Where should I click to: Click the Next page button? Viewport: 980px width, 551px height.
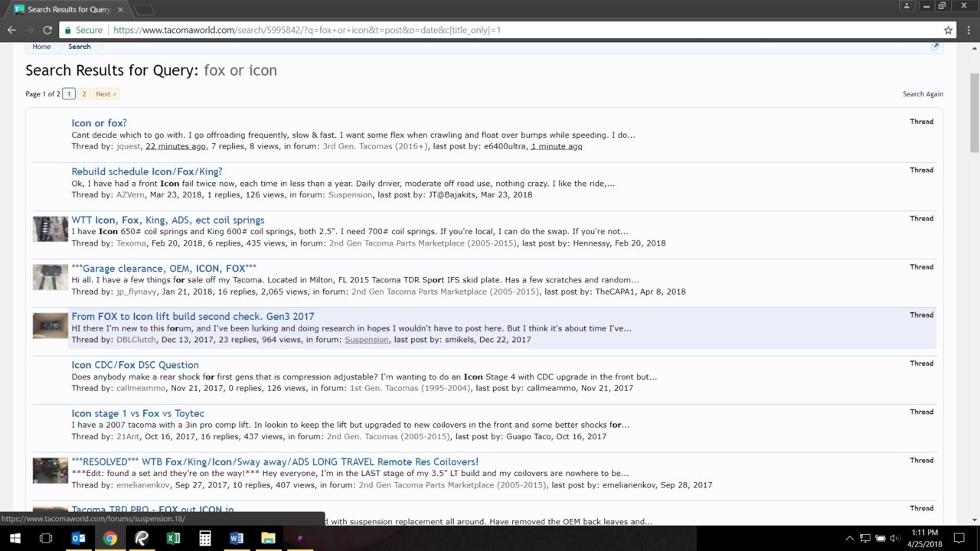(106, 94)
